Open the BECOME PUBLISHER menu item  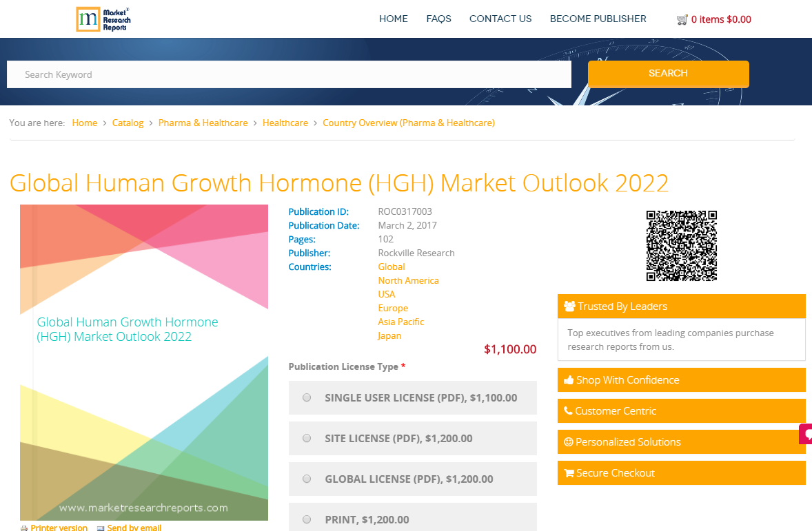click(x=598, y=19)
